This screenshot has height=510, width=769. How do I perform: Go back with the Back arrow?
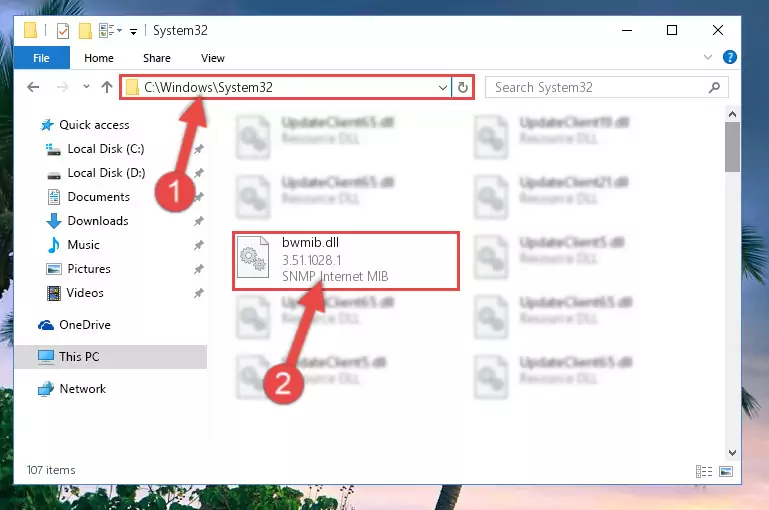[33, 87]
